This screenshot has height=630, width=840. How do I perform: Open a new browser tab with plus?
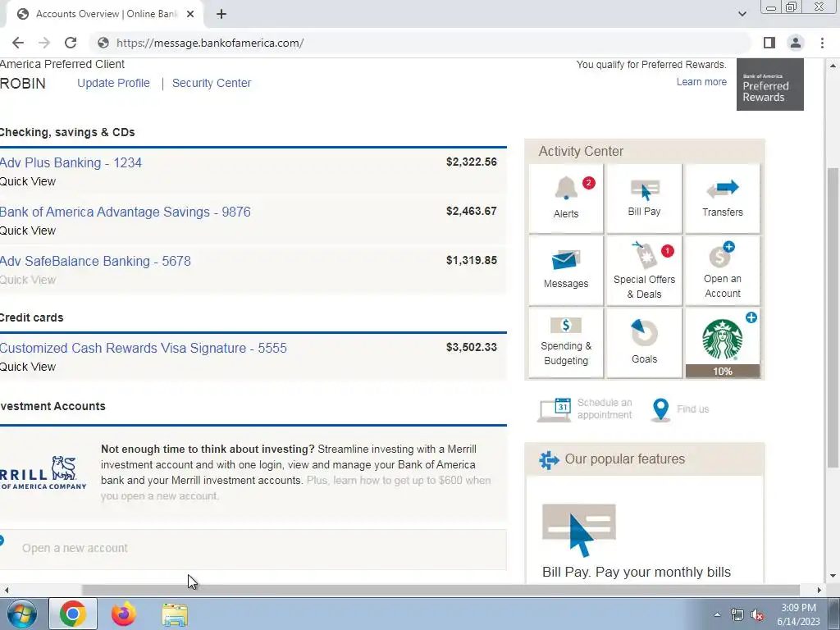(221, 15)
